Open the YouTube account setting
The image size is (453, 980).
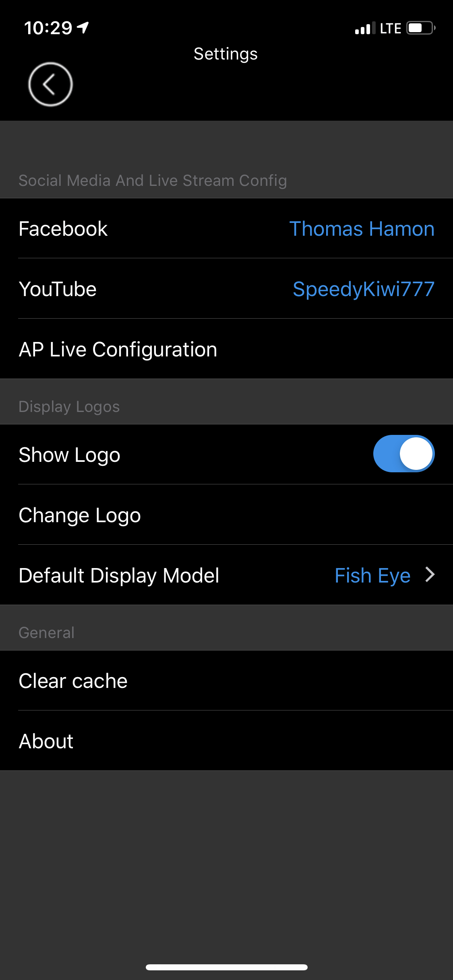click(x=58, y=289)
